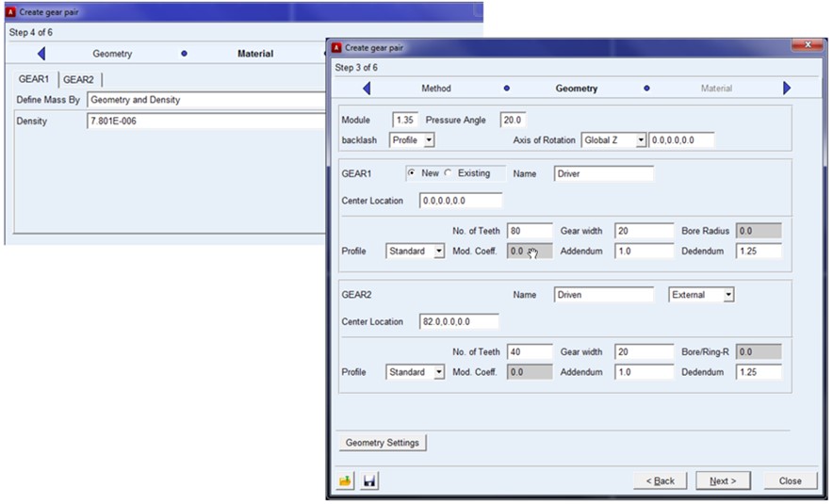Click the save disk icon
833x504 pixels.
[x=369, y=481]
